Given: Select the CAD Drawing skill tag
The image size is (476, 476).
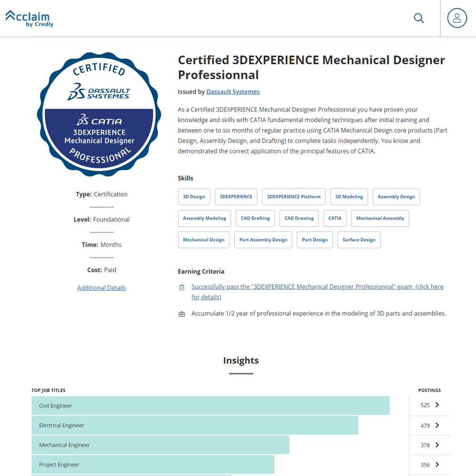Looking at the screenshot, I should coord(299,218).
